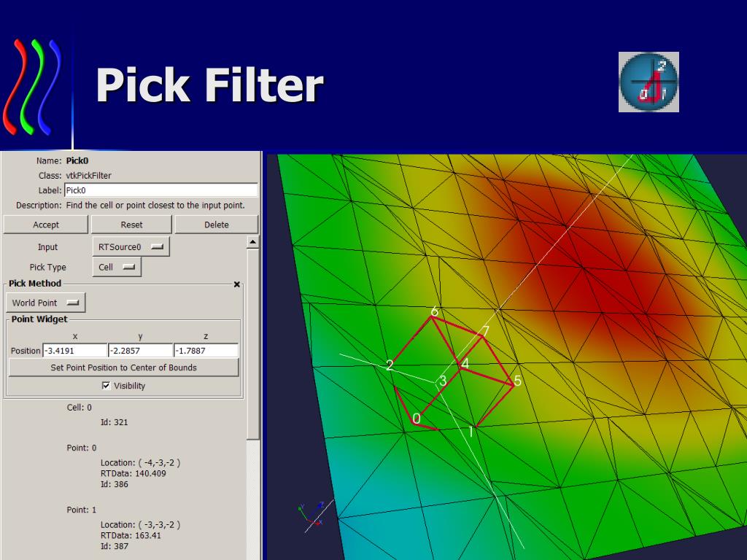
Task: Click the vertex label 1 in viewport
Action: pyautogui.click(x=471, y=432)
